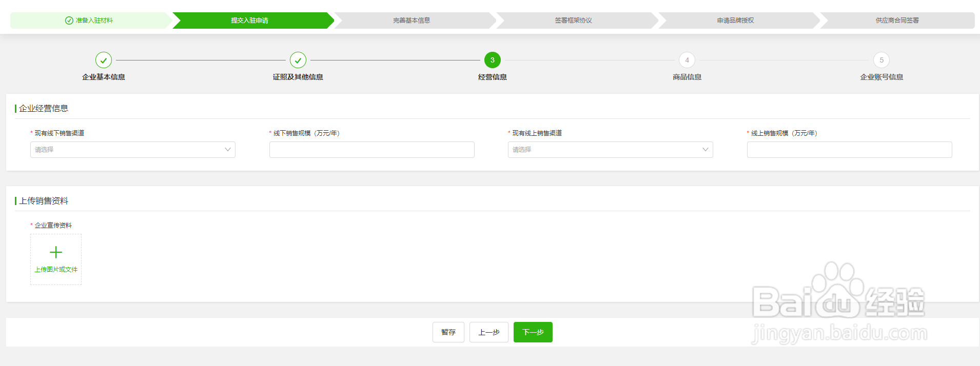Click step 4 circle for 商品信息
The width and height of the screenshot is (980, 366).
pos(687,60)
